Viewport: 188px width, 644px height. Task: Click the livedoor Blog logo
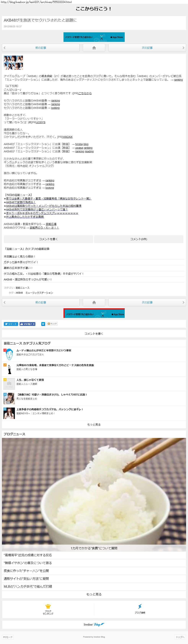(x=94, y=624)
